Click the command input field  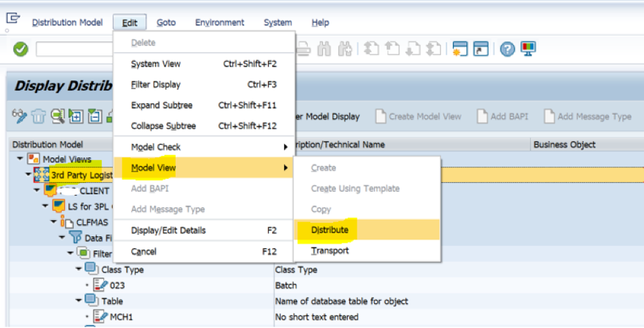coord(75,49)
